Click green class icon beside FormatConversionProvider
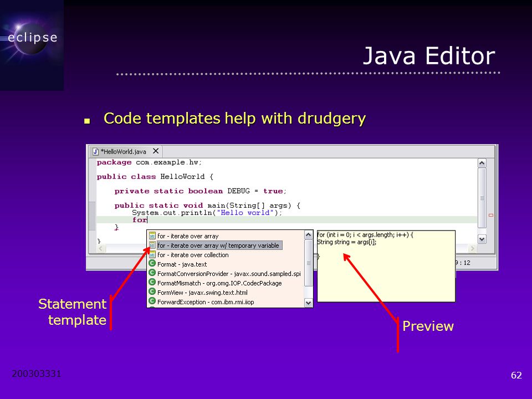Viewport: 532px width, 399px height. 152,273
